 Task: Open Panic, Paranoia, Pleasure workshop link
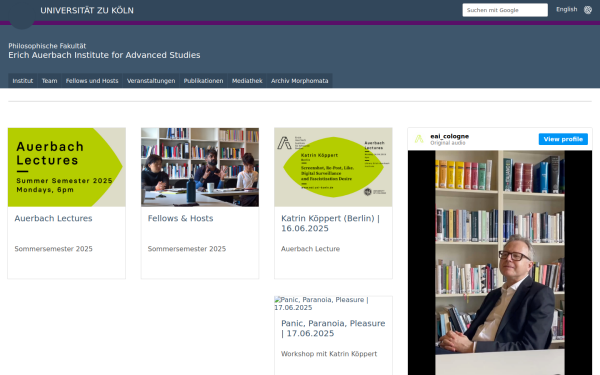(x=333, y=328)
